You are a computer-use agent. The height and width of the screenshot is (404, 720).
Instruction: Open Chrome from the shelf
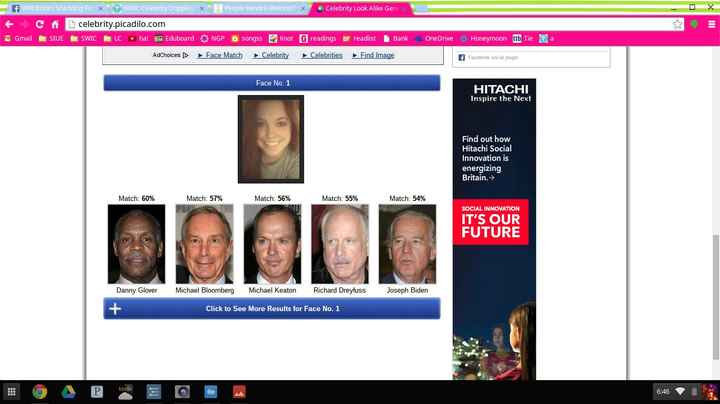click(40, 392)
